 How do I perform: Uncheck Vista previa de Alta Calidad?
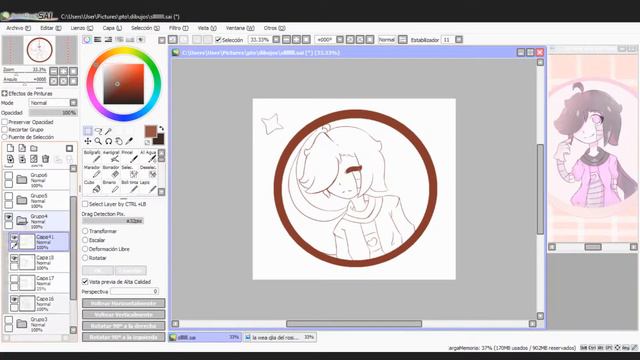85,282
